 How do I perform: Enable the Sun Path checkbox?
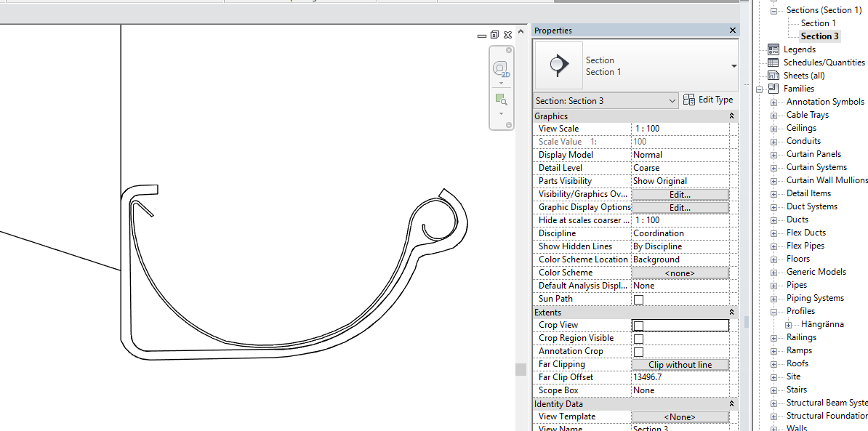pos(638,299)
